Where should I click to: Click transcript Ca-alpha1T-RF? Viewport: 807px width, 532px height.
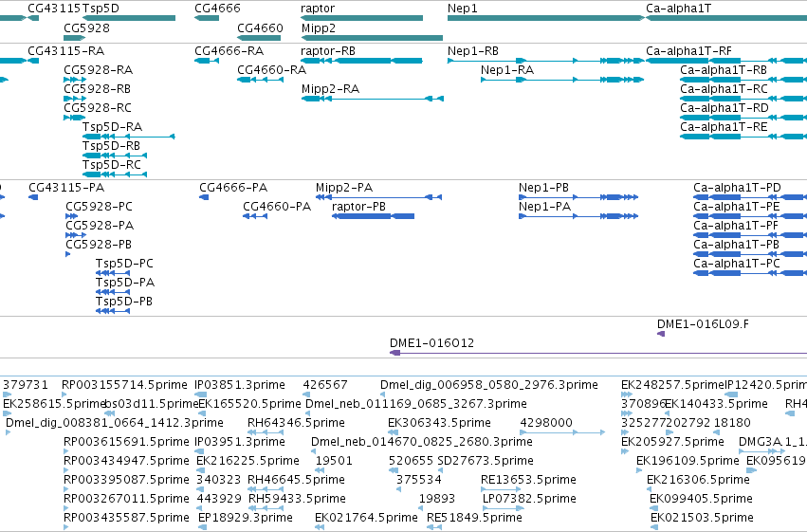[x=688, y=51]
